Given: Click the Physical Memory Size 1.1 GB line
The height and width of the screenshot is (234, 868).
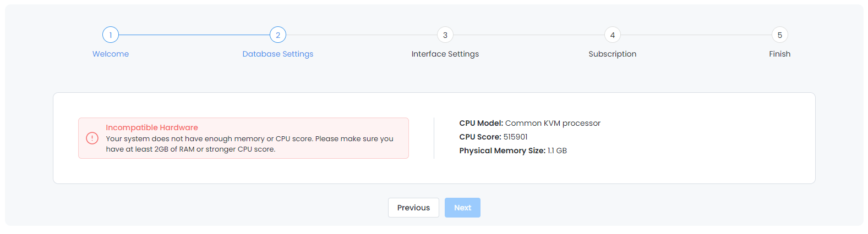Looking at the screenshot, I should pos(513,151).
